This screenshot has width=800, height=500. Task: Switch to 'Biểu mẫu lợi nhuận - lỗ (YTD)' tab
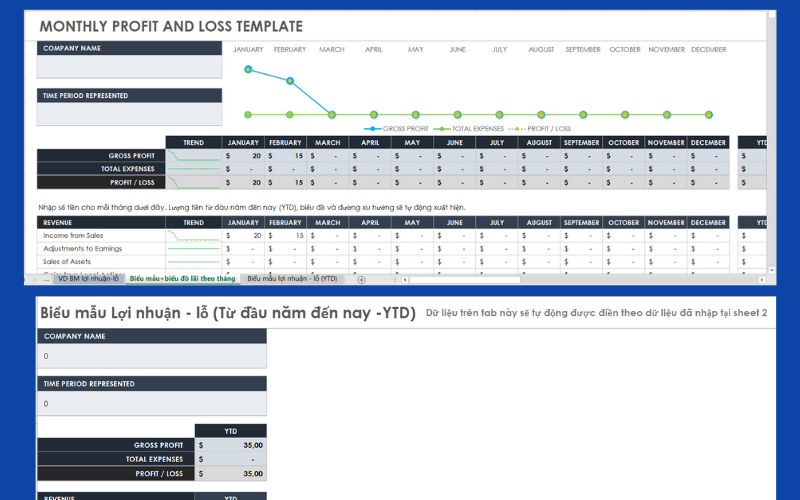tap(292, 279)
